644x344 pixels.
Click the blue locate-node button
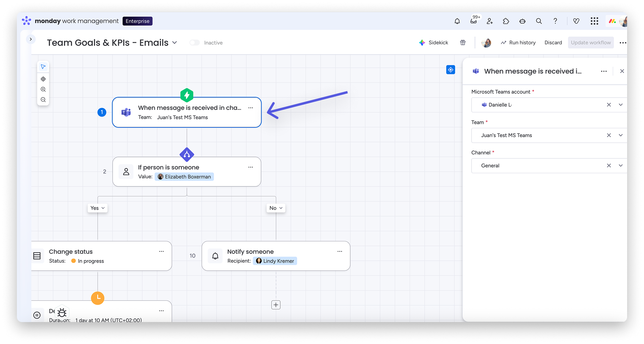point(451,70)
